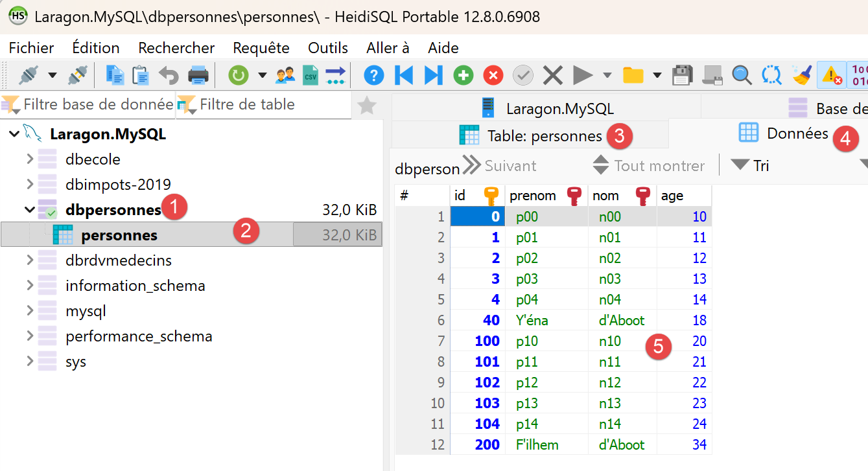Go to first row arrow icon
Screen dimensions: 868x471
coord(404,76)
